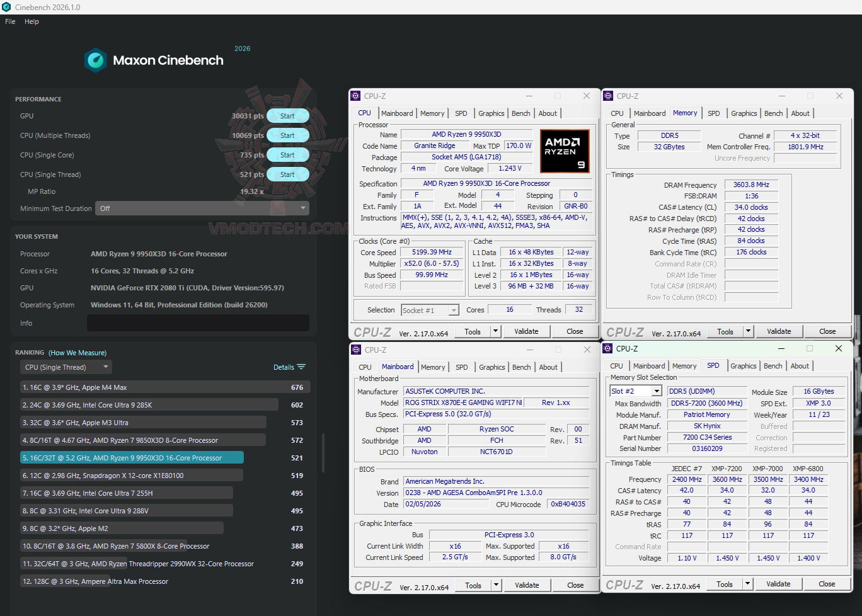Click the Cinebench title bar app icon
Image resolution: width=862 pixels, height=616 pixels.
[x=6, y=7]
